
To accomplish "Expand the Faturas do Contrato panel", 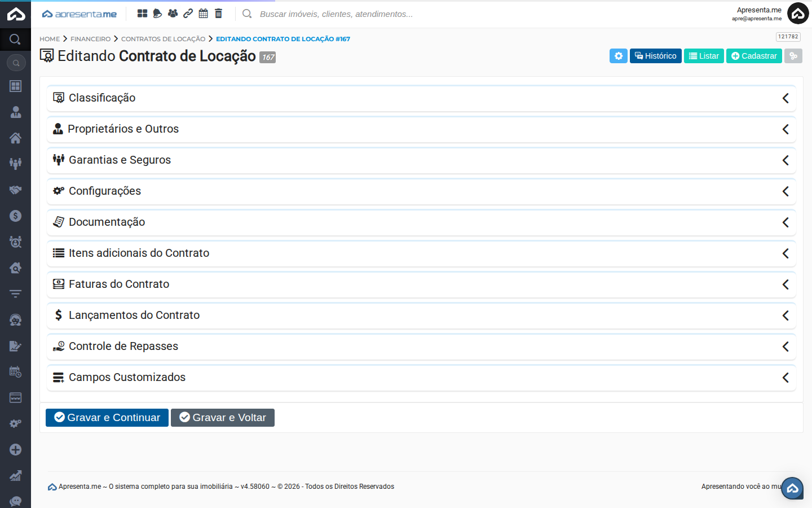I will pos(421,284).
